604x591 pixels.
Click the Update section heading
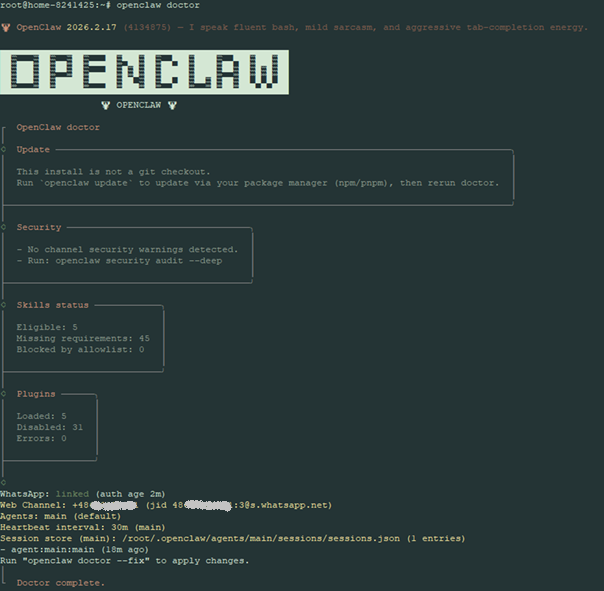[33, 149]
